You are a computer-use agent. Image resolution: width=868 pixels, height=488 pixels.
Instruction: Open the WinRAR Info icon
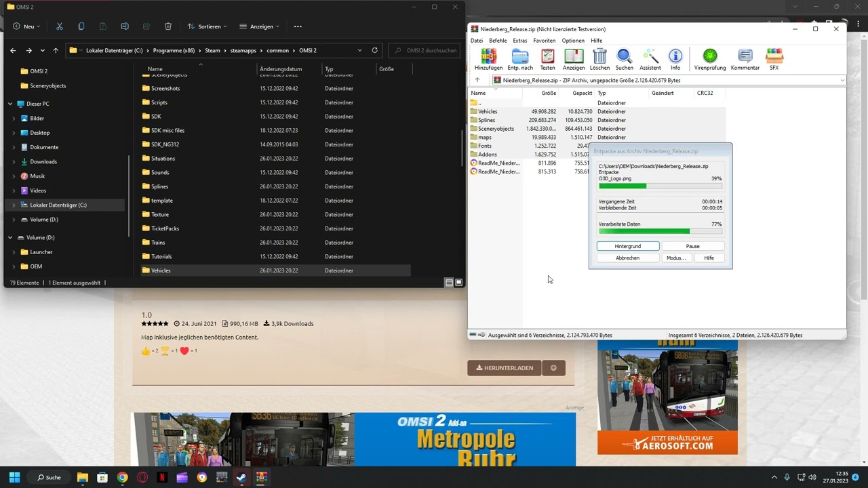(675, 60)
